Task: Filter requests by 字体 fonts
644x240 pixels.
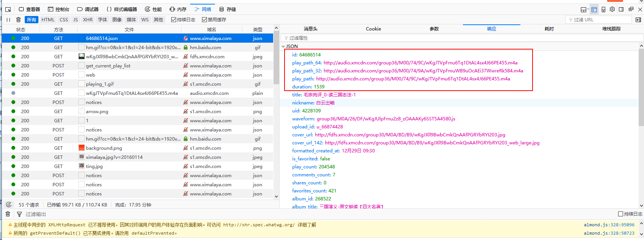Action: coord(103,20)
